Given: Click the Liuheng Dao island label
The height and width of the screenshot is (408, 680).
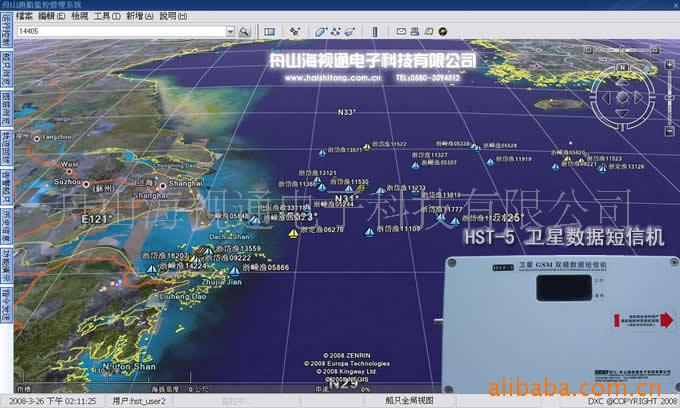Looking at the screenshot, I should click(183, 297).
